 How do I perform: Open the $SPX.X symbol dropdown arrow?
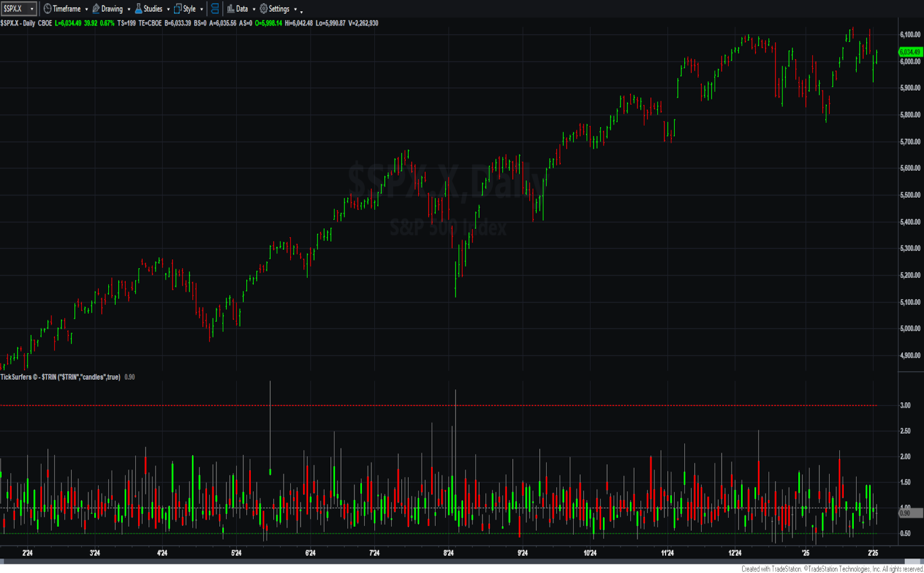click(x=32, y=9)
